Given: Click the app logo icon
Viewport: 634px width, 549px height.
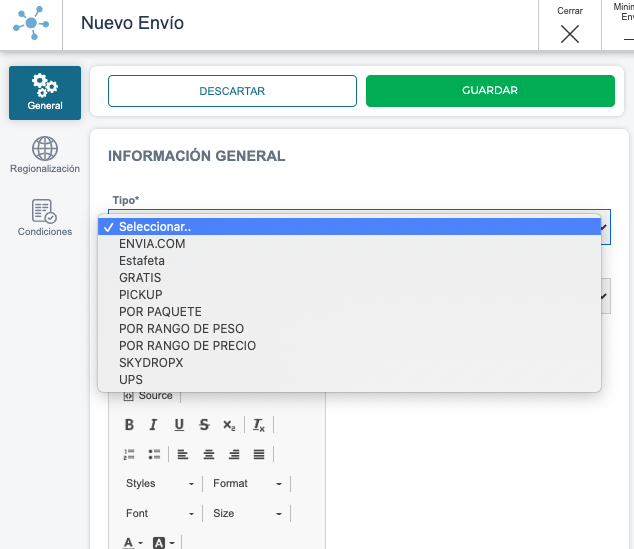Looking at the screenshot, I should click(31, 23).
